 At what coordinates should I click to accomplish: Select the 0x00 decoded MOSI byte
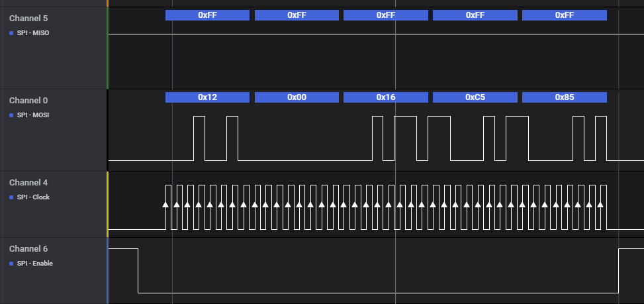(x=297, y=97)
